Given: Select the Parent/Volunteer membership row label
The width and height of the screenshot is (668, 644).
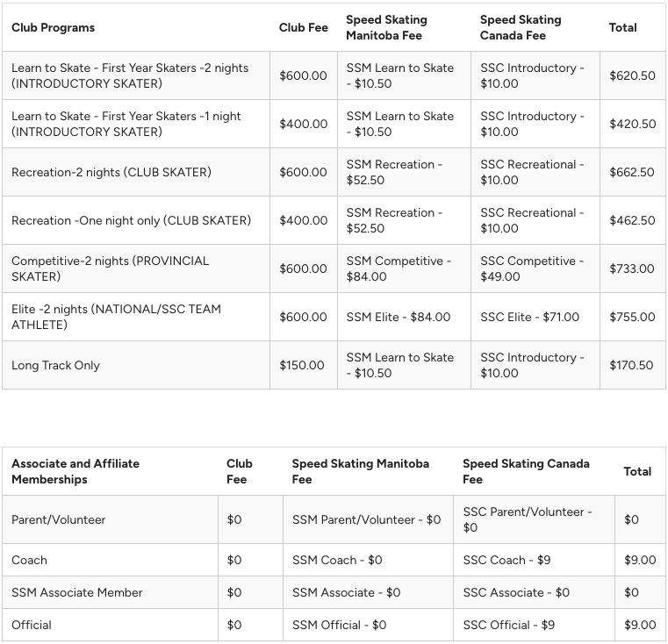Looking at the screenshot, I should (58, 519).
